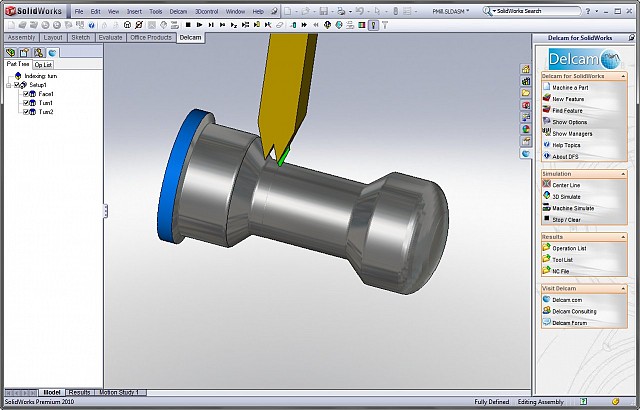Click the Delcam globe icon in task pane strip
Image resolution: width=640 pixels, height=410 pixels.
[526, 154]
